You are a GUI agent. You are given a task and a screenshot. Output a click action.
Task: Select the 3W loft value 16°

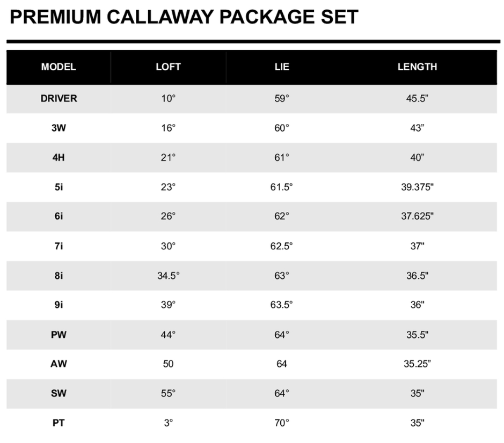168,128
